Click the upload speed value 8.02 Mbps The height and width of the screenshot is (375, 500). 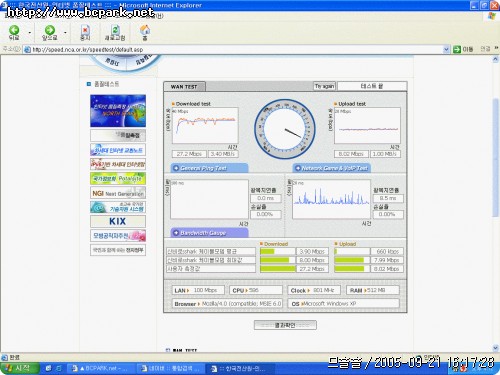pos(351,154)
